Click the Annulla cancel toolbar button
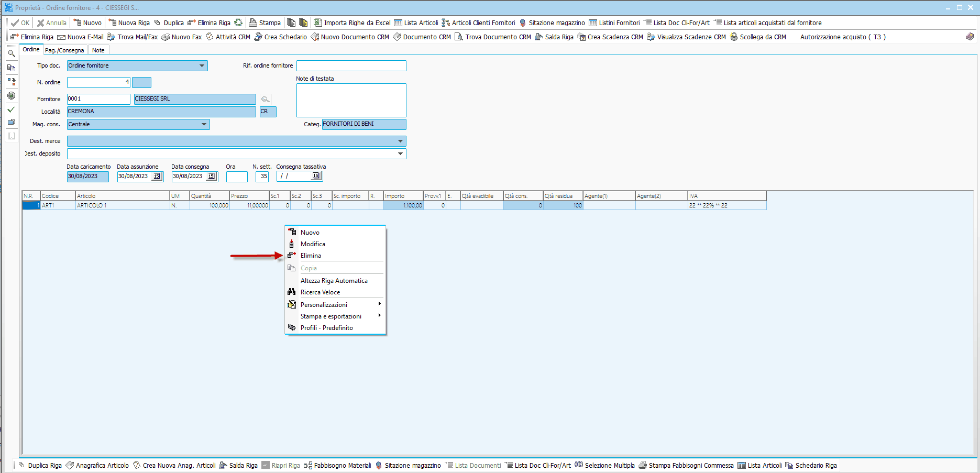Image resolution: width=980 pixels, height=473 pixels. pyautogui.click(x=52, y=23)
